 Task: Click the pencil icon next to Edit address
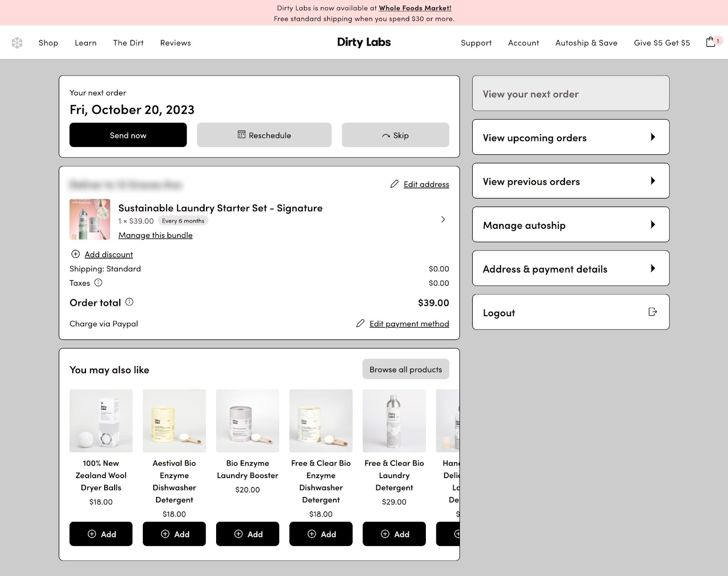394,184
